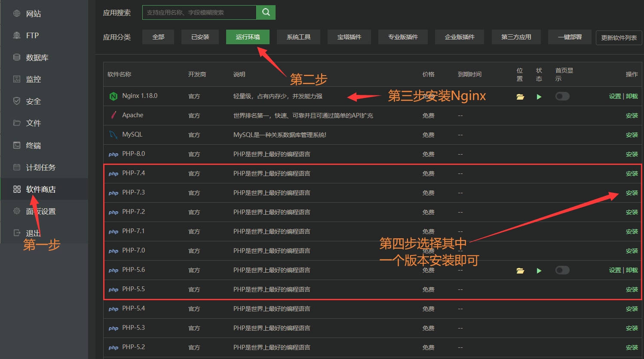Toggle PHP-5.6 homepage display switch
Image resolution: width=644 pixels, height=359 pixels.
pos(562,270)
